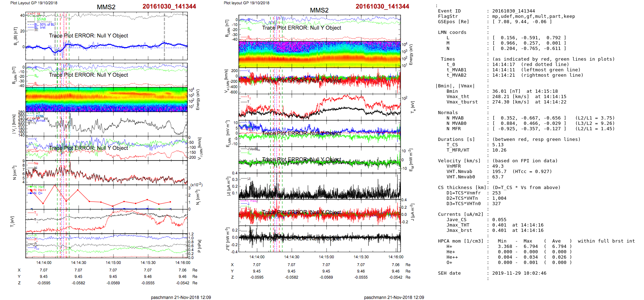Select SEH date value 2019-11-29 10:02:46
644x300 pixels.
click(519, 273)
